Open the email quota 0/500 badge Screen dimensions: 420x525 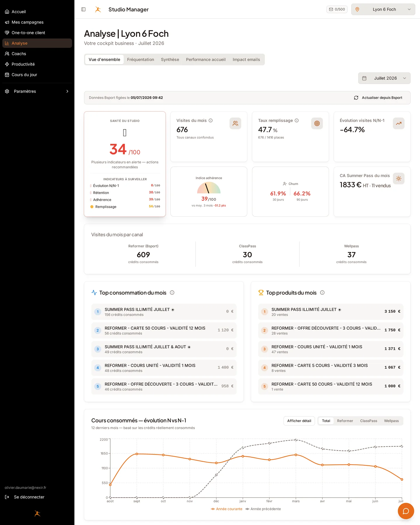tap(337, 9)
